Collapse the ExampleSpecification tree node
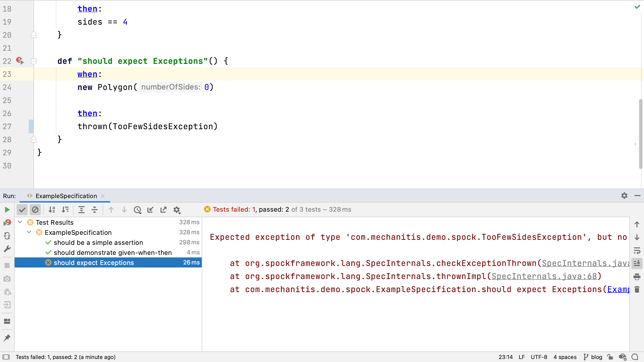644x362 pixels. click(29, 232)
